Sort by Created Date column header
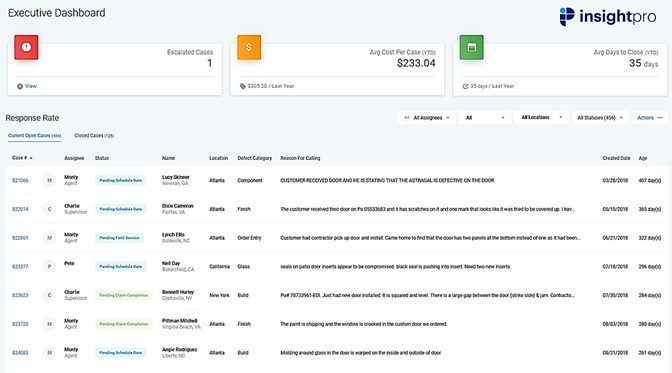This screenshot has height=373, width=672. pos(616,158)
